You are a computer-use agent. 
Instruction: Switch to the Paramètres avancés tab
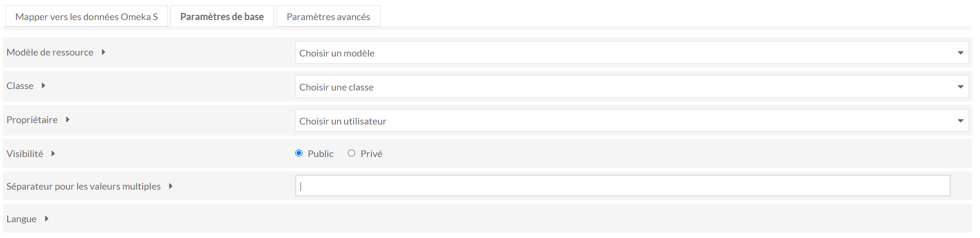328,17
